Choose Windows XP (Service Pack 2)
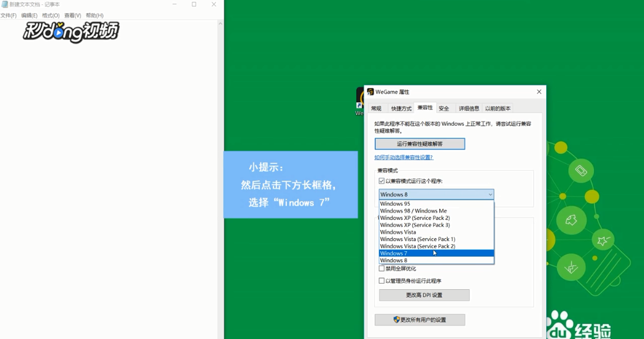This screenshot has height=339, width=644. [x=436, y=217]
